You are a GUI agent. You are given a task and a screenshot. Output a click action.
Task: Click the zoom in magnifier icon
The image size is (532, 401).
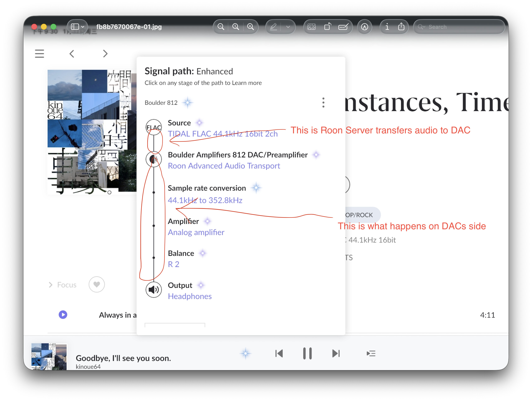(250, 27)
